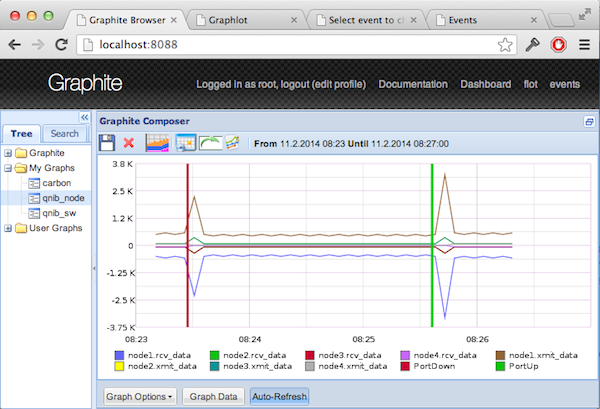This screenshot has width=600, height=409.
Task: Open the short URL graph icon
Action: click(x=233, y=143)
